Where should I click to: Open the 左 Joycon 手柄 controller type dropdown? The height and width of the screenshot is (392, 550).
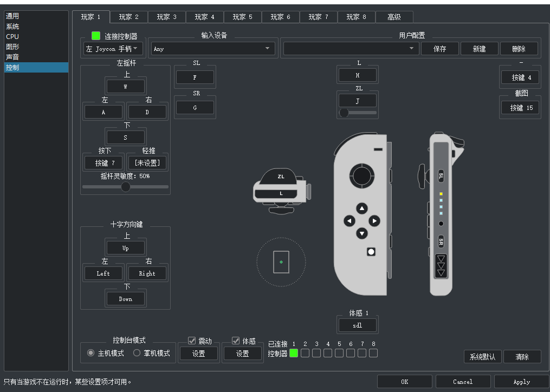tap(113, 49)
